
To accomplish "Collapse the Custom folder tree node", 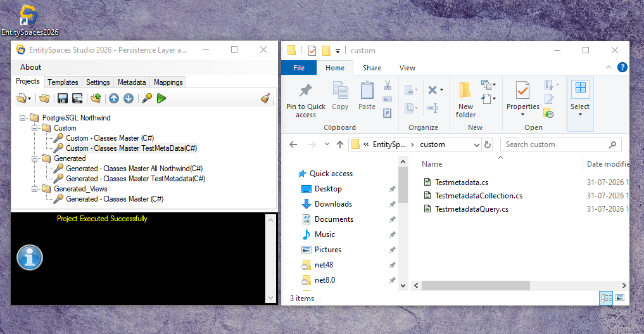I will 35,128.
